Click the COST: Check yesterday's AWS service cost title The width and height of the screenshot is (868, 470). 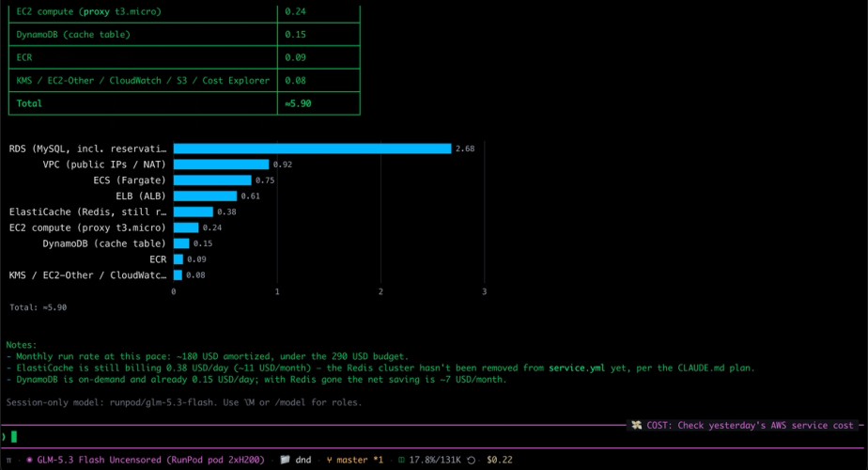pos(750,425)
